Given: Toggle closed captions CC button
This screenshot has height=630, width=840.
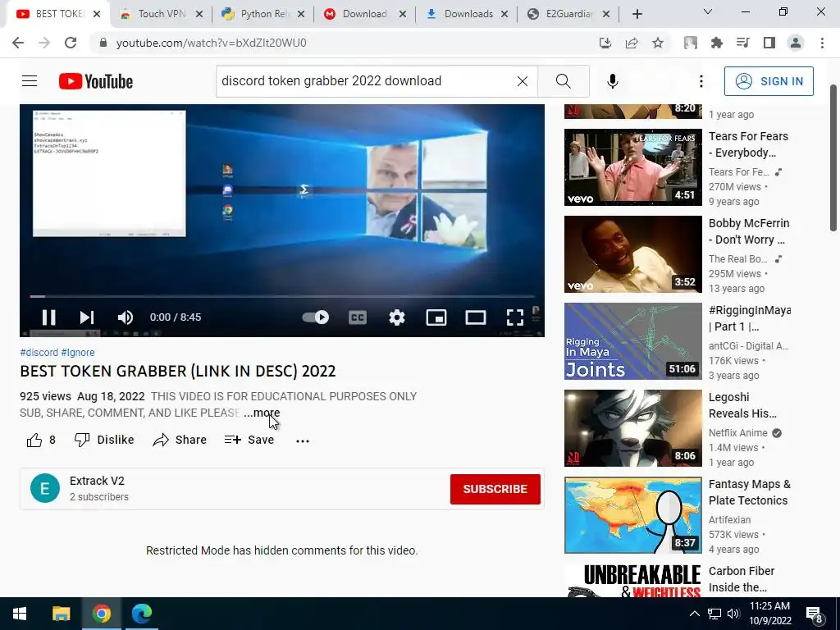Looking at the screenshot, I should 358,317.
